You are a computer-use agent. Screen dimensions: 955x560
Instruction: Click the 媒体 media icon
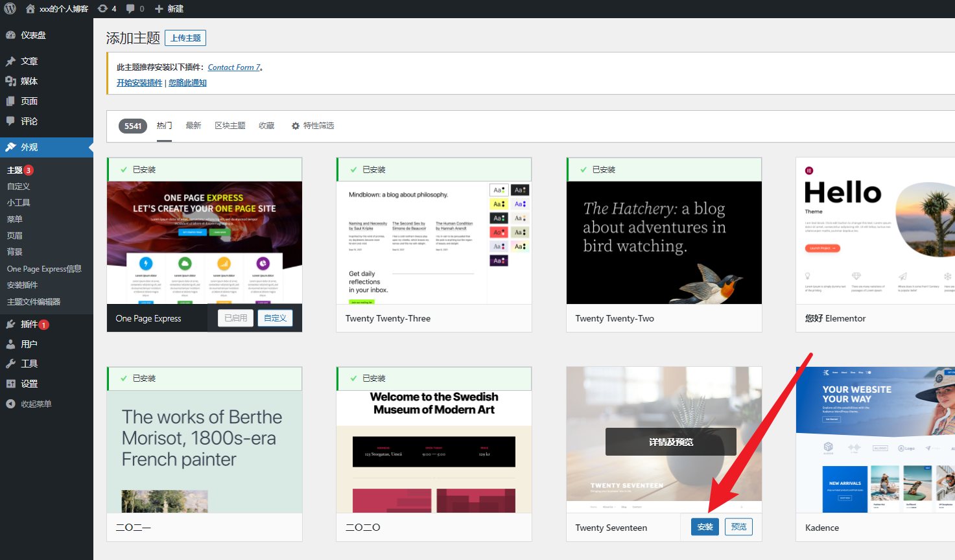tap(10, 81)
